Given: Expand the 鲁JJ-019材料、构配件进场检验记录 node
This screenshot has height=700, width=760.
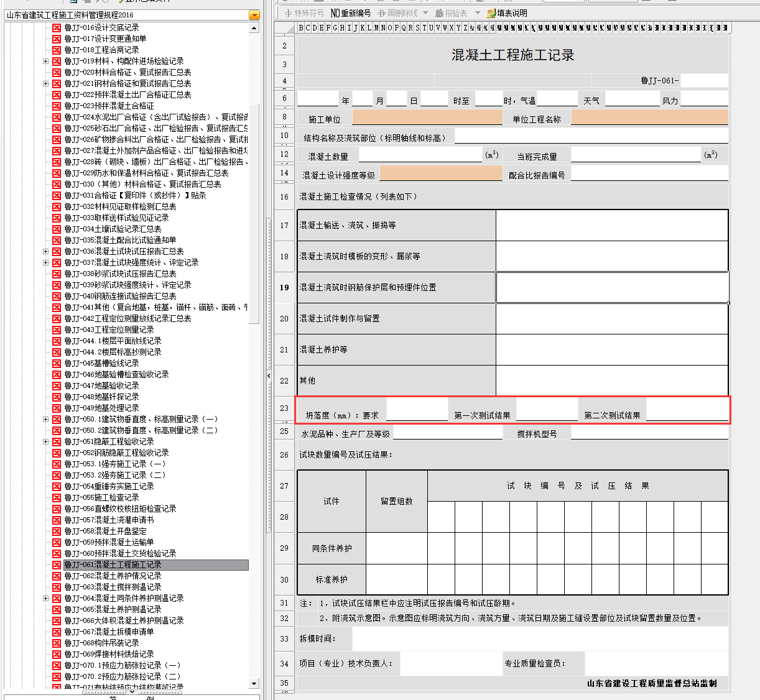Looking at the screenshot, I should coord(45,61).
